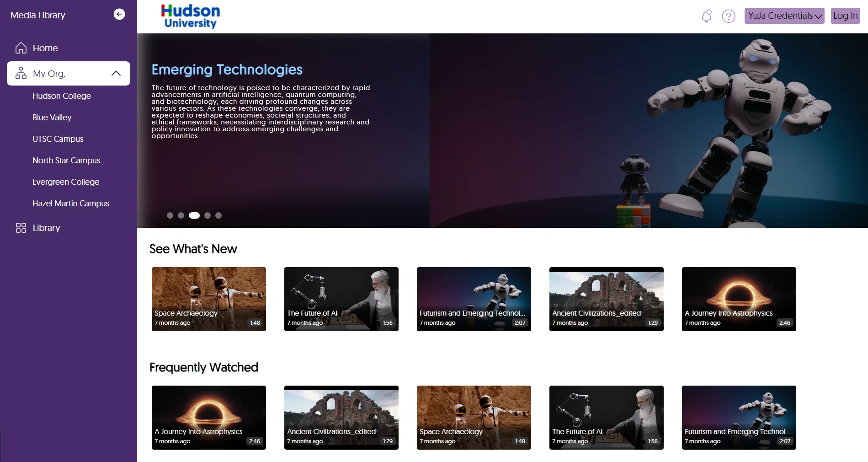Image resolution: width=868 pixels, height=462 pixels.
Task: Collapse the My Org section chevron
Action: 116,73
